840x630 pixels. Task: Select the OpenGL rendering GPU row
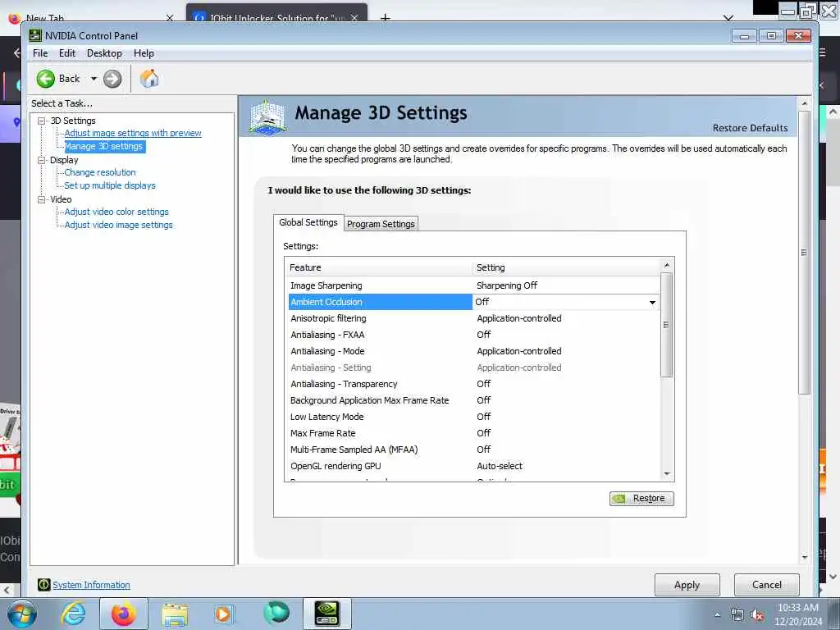(473, 466)
